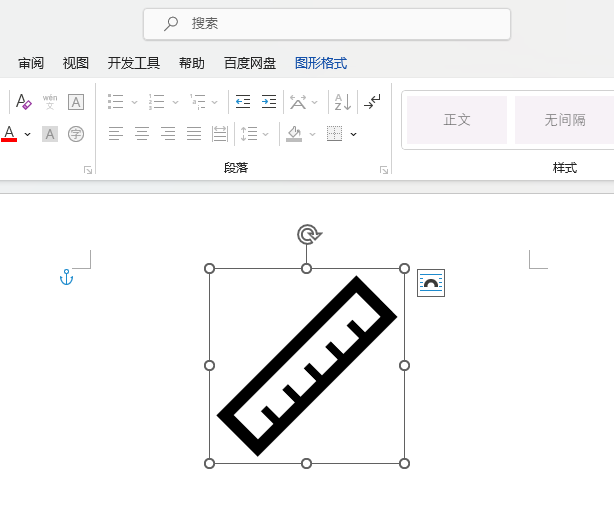This screenshot has height=526, width=614.
Task: Decrease paragraph indent
Action: click(x=243, y=102)
